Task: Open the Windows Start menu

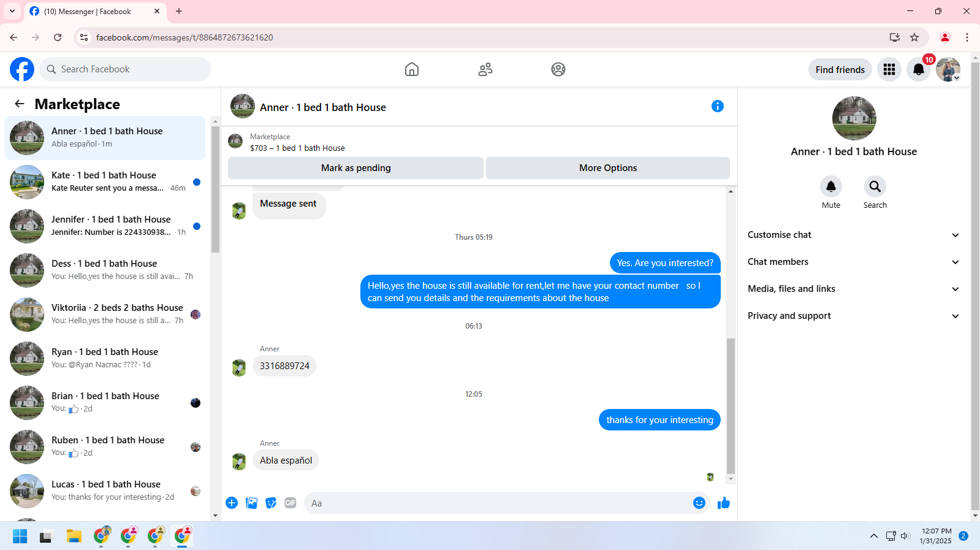Action: coord(20,537)
